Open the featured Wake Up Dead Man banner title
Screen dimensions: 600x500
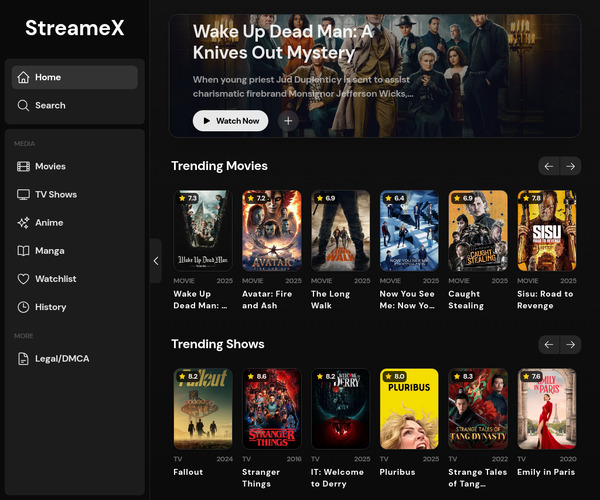pos(282,42)
